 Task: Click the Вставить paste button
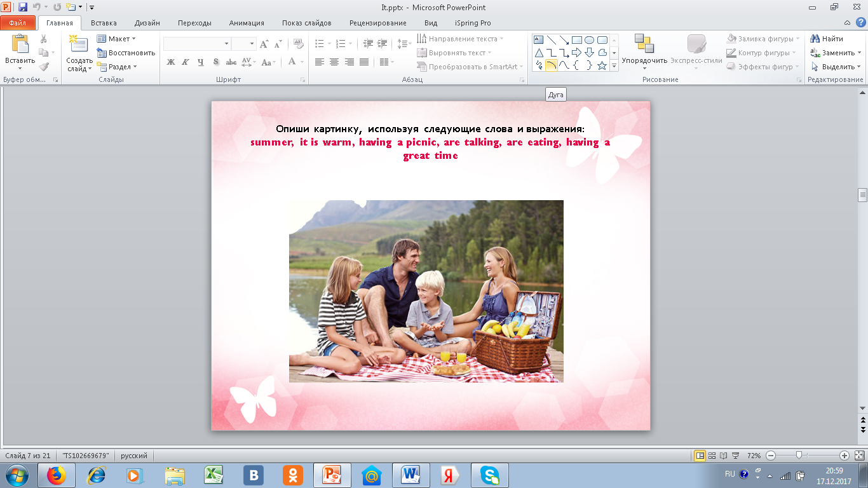(20, 52)
